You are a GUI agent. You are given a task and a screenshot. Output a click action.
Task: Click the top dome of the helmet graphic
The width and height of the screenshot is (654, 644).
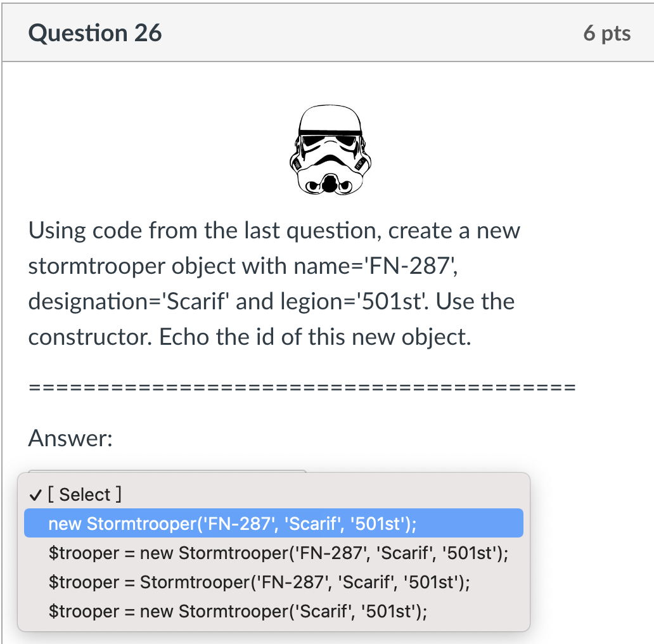point(328,116)
